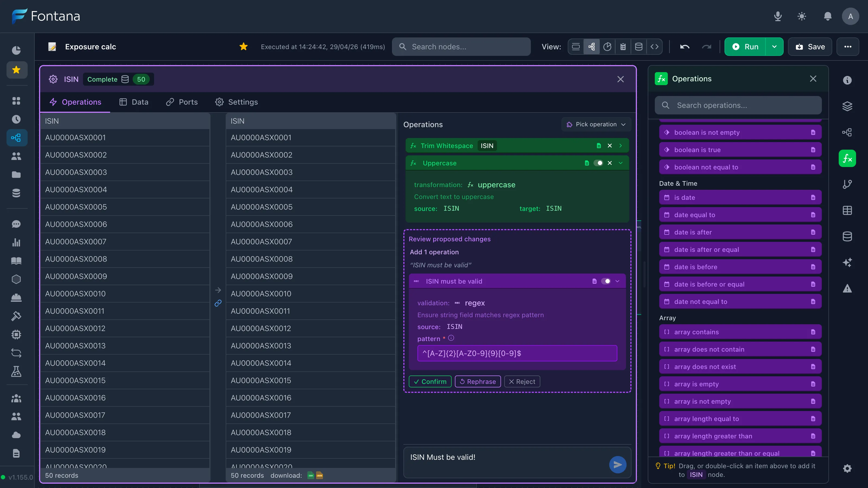868x488 pixels.
Task: Toggle the light/dark theme sun icon
Action: [802, 16]
